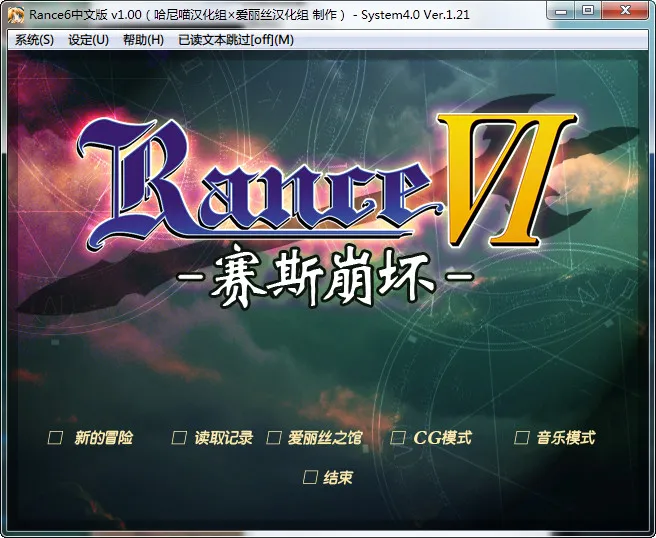Image resolution: width=656 pixels, height=538 pixels.
Task: Open the 系统(S) menu
Action: click(34, 40)
